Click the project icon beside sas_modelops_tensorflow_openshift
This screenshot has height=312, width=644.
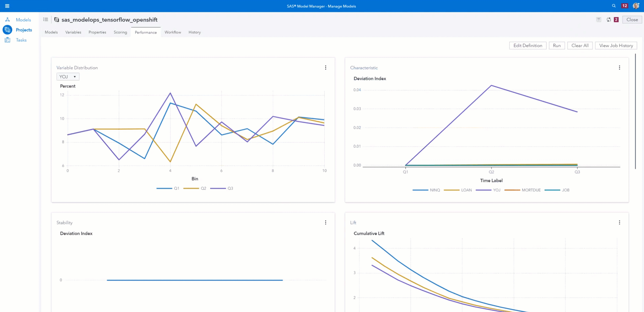click(x=56, y=20)
